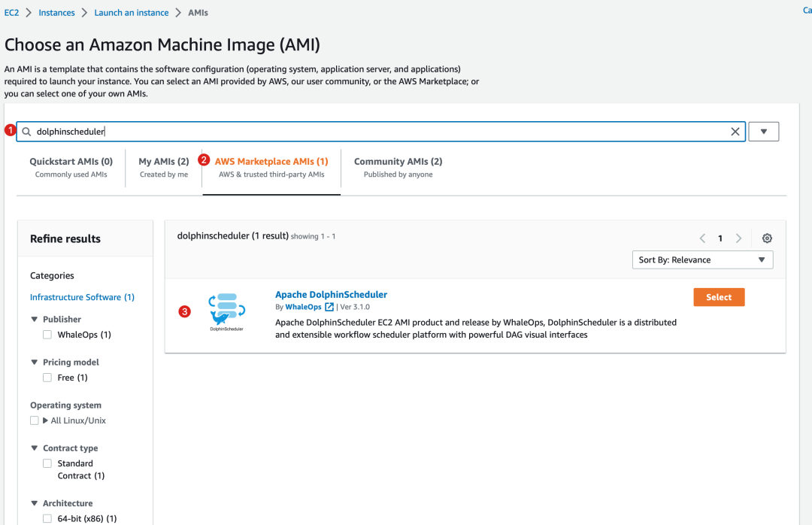
Task: Open the Sort By Relevance dropdown
Action: [x=702, y=259]
